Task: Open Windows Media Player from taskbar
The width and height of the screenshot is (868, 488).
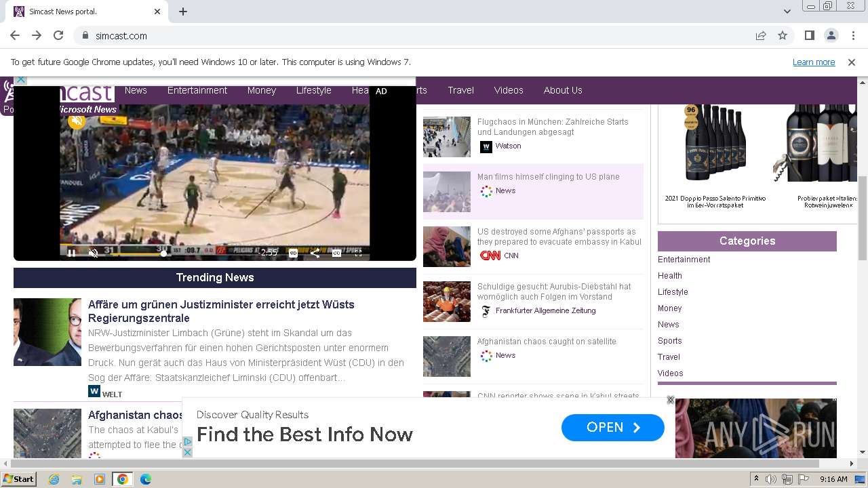Action: [x=100, y=479]
